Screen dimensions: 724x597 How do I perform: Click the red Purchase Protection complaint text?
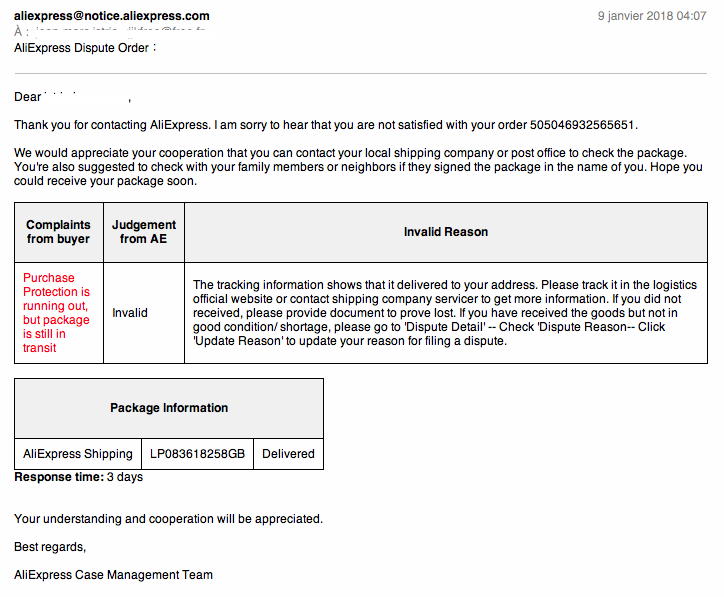pyautogui.click(x=56, y=313)
